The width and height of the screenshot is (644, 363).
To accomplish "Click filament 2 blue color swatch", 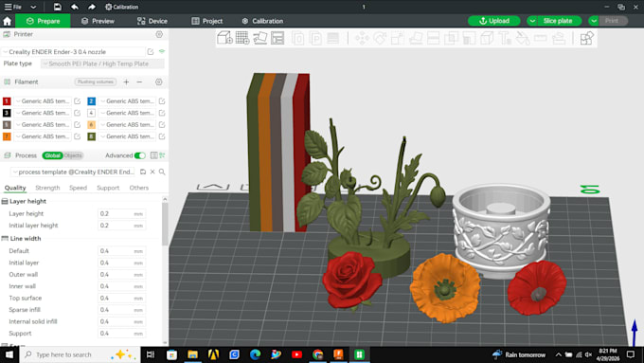I will [91, 101].
